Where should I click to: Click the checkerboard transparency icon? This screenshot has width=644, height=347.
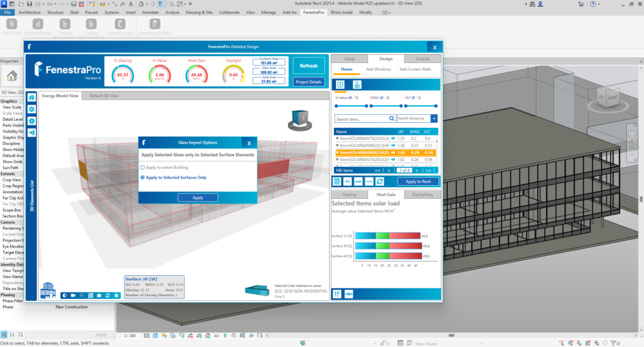click(x=91, y=295)
